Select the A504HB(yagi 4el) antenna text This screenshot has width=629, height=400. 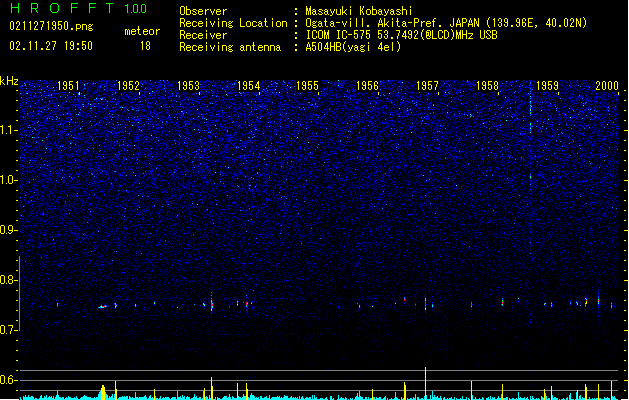pyautogui.click(x=353, y=47)
